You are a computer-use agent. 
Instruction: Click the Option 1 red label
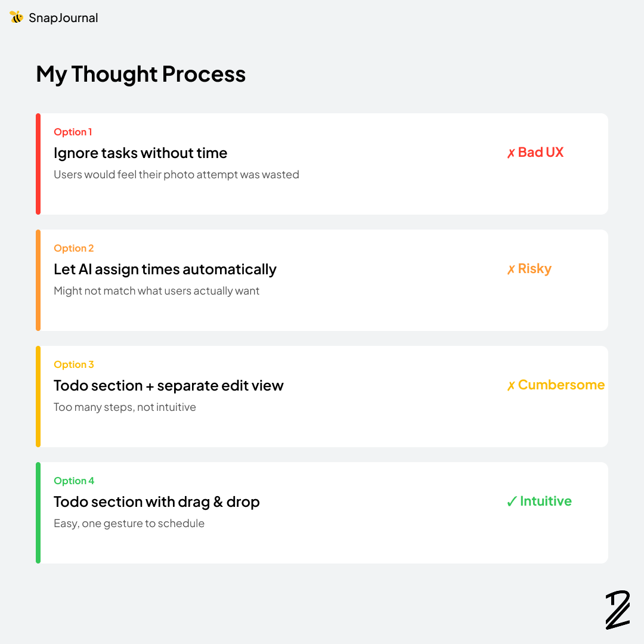click(x=73, y=132)
